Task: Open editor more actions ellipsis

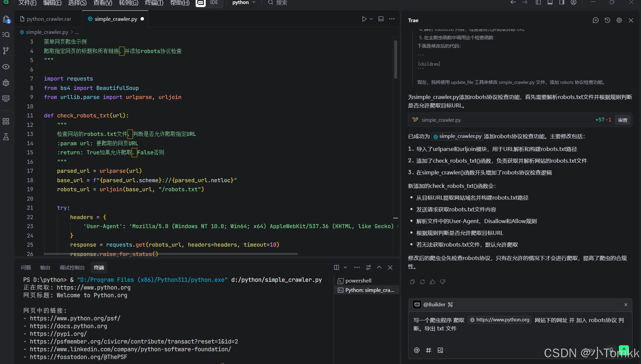Action: click(x=392, y=19)
